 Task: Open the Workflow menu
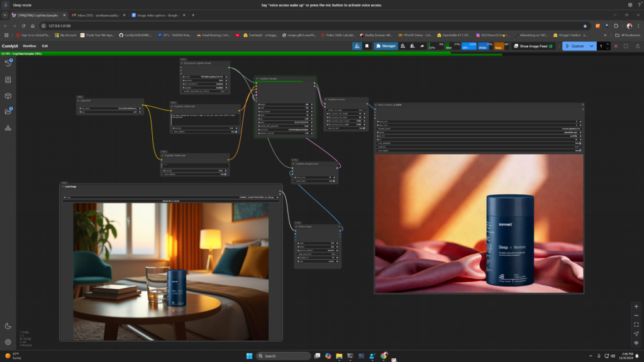pos(29,46)
